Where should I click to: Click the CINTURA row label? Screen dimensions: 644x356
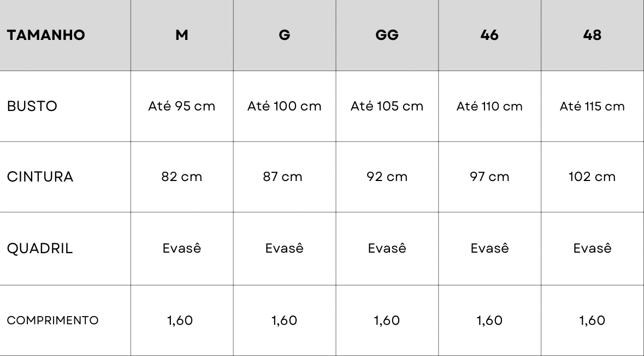pyautogui.click(x=40, y=177)
